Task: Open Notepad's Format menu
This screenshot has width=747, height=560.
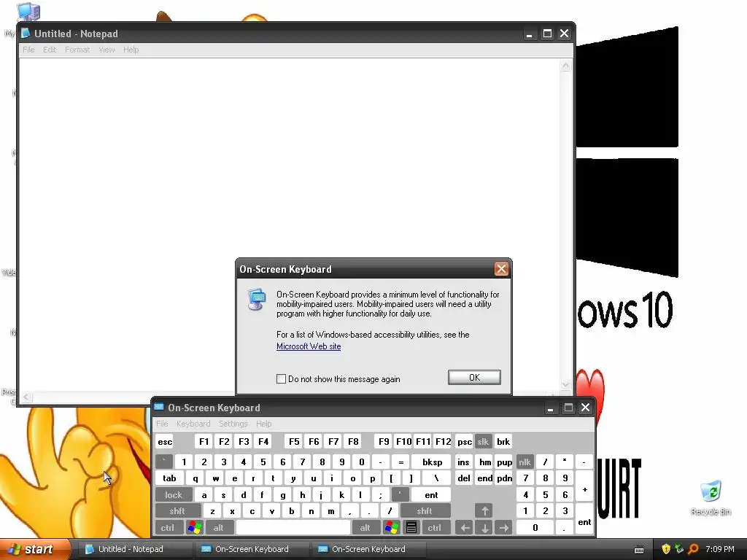Action: [x=77, y=50]
